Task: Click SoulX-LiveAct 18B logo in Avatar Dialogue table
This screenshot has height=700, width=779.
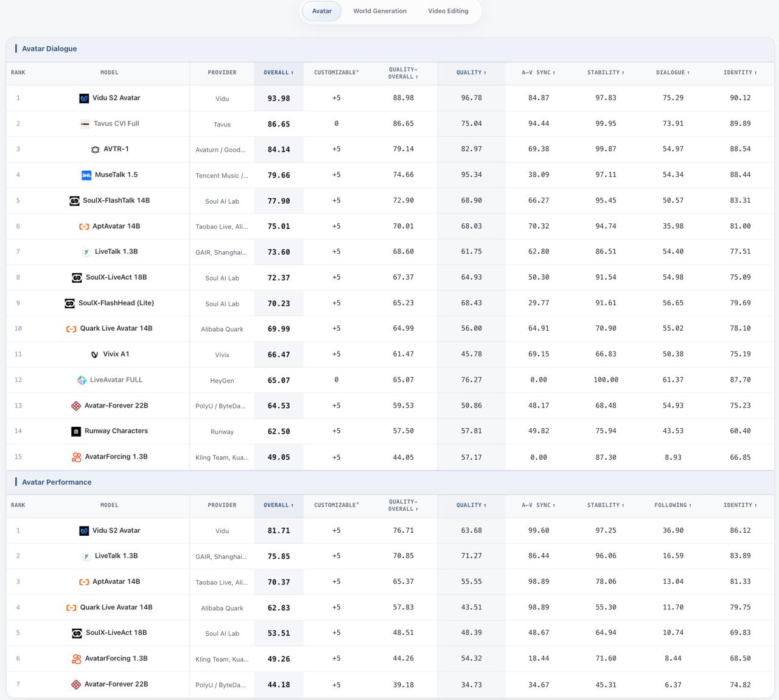Action: [77, 278]
